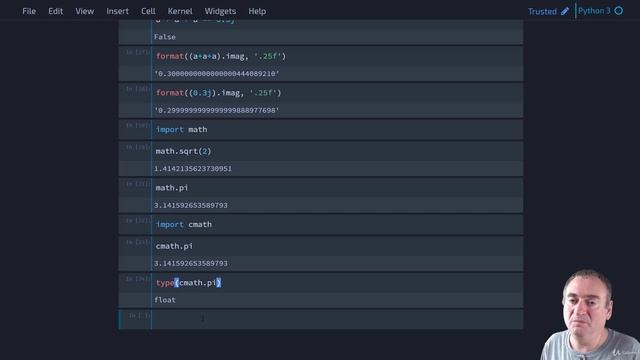Viewport: 640px width, 360px height.
Task: Select the 'cmath.pi' code cell
Action: point(337,246)
